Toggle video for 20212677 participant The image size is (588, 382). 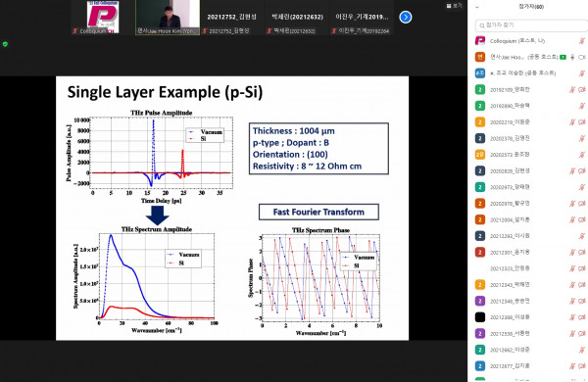pos(582,366)
